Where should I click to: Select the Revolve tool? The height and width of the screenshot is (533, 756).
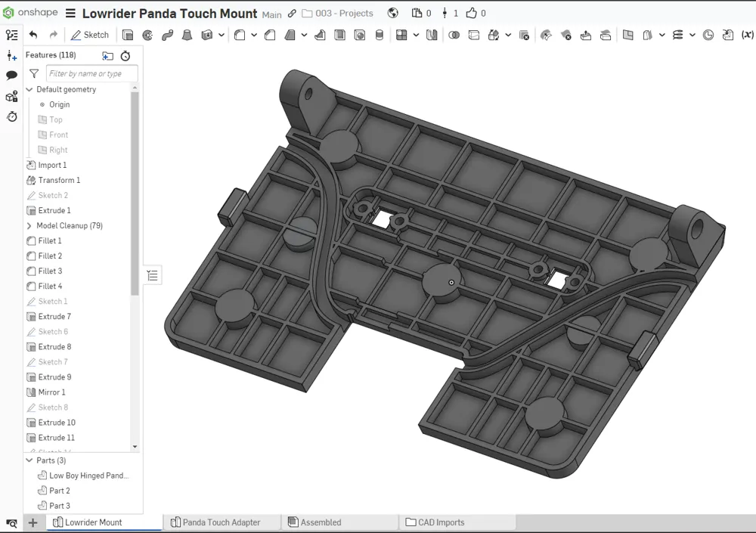point(147,35)
